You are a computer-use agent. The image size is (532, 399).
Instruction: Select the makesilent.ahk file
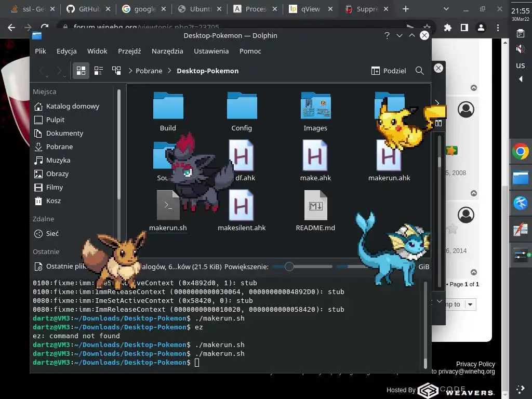pyautogui.click(x=242, y=211)
